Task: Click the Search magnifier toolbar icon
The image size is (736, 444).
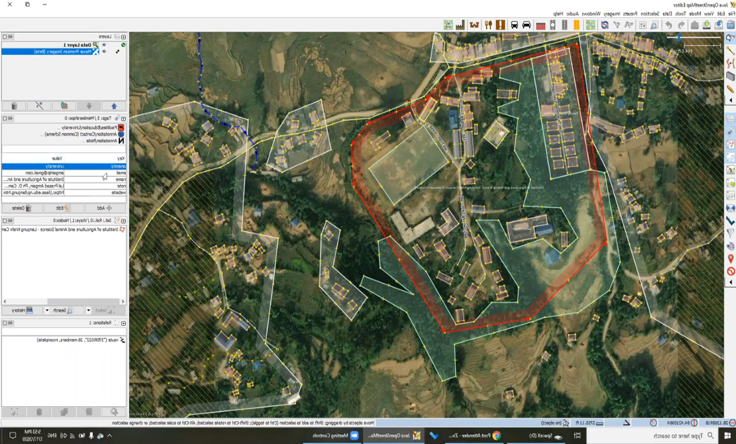Action: pyautogui.click(x=654, y=25)
